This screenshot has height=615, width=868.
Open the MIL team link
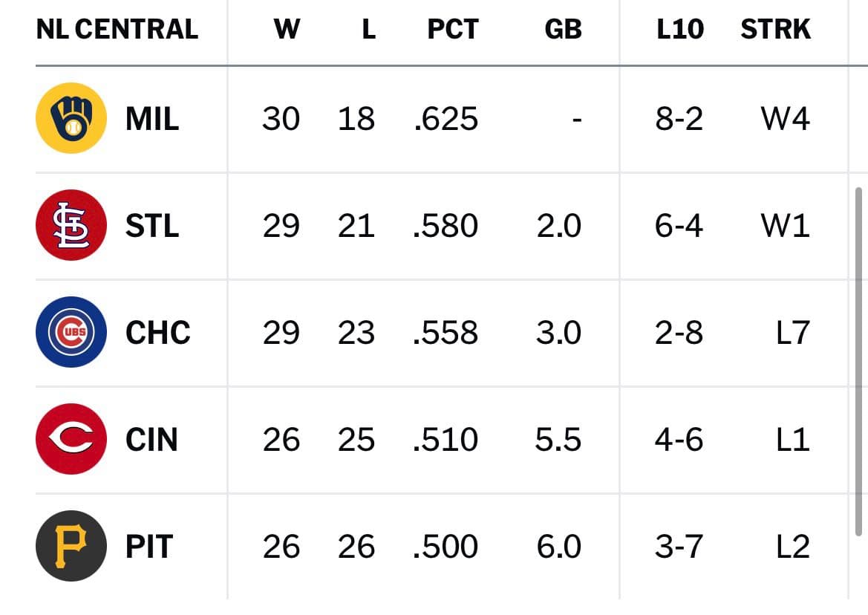tap(152, 118)
